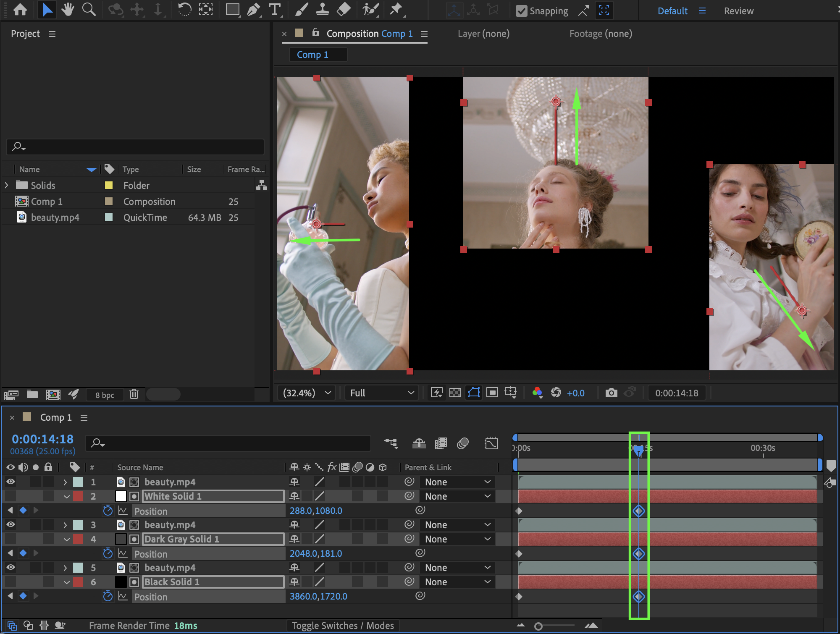The height and width of the screenshot is (634, 840).
Task: Click the trash Delete icon in Project panel
Action: pyautogui.click(x=134, y=394)
